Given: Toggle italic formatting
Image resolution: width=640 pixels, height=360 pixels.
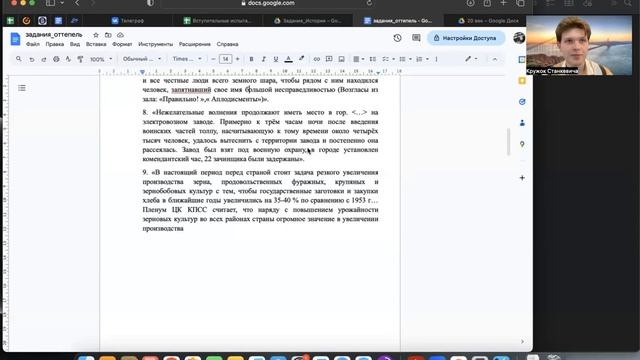Looking at the screenshot, I should pyautogui.click(x=264, y=59).
